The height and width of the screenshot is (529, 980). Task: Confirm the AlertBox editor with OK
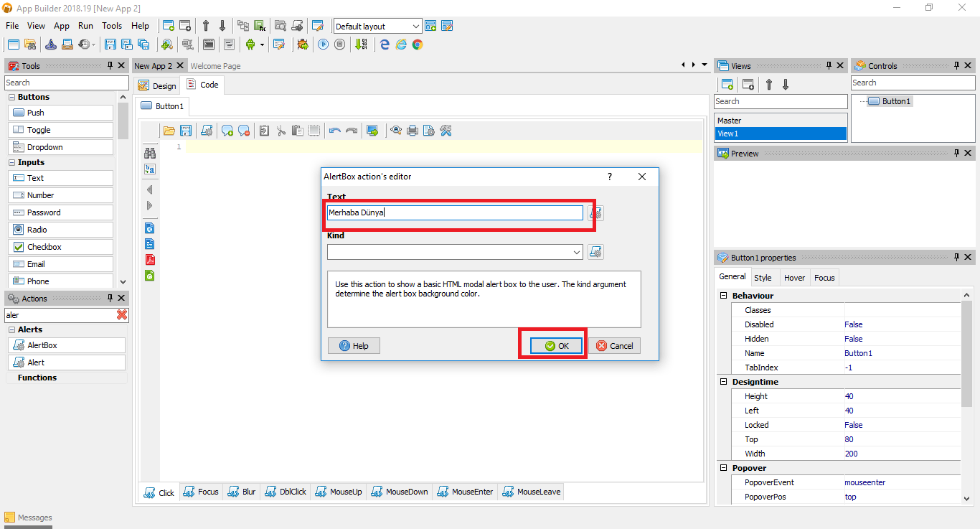click(x=554, y=345)
